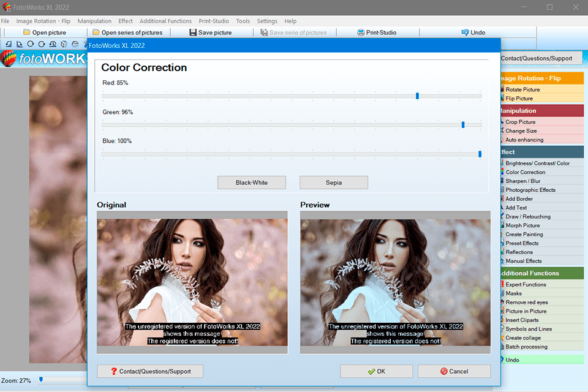The height and width of the screenshot is (392, 588).
Task: Open Expert Functions in sidebar
Action: pos(542,284)
